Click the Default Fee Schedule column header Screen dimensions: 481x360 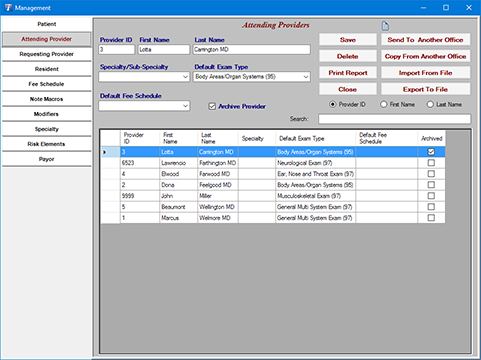pyautogui.click(x=386, y=138)
